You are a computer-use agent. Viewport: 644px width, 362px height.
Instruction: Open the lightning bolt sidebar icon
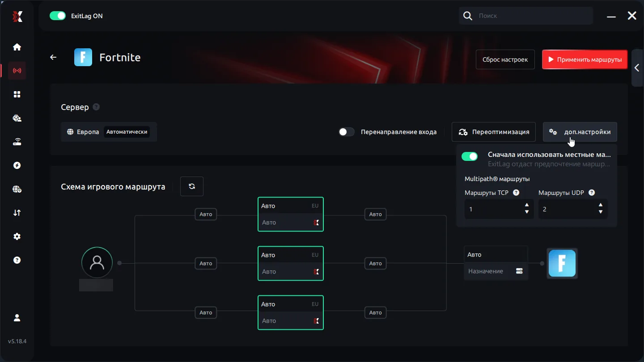coord(17,165)
